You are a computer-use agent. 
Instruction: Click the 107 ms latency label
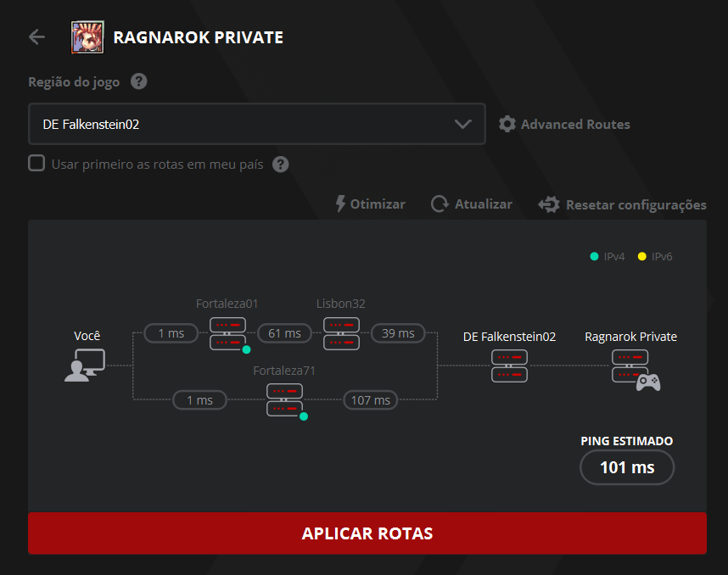[x=370, y=399]
